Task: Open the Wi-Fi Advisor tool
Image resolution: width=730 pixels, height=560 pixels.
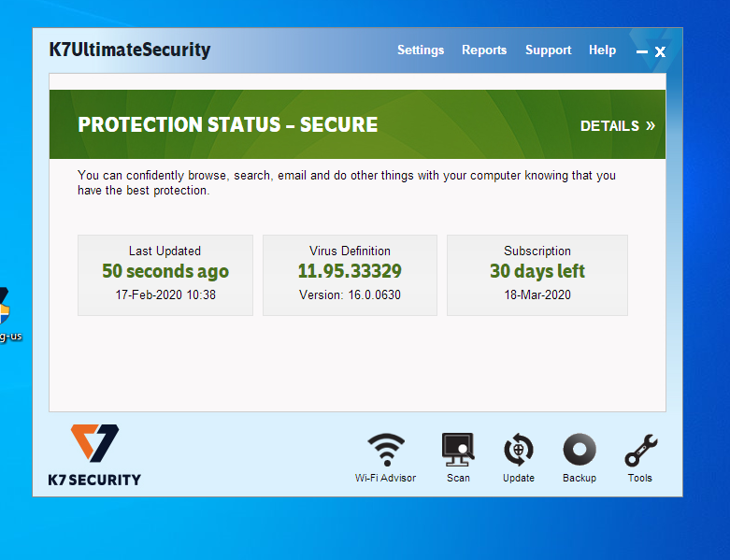Action: pos(385,451)
